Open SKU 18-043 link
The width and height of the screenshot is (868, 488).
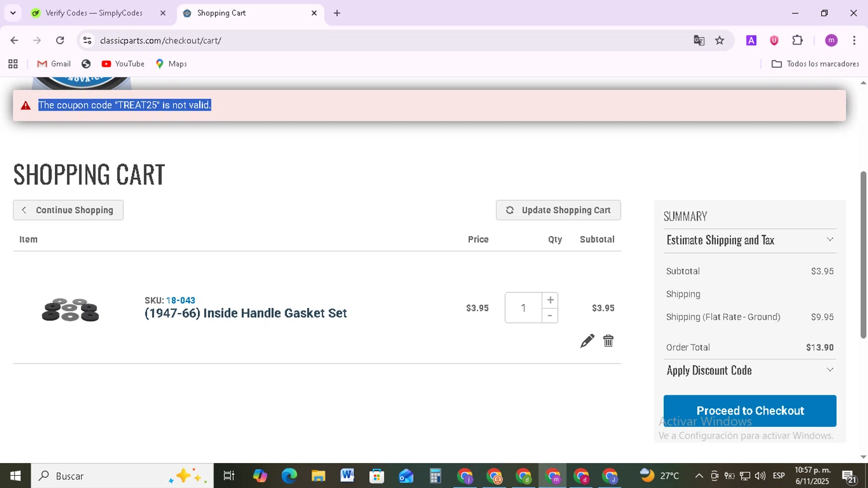click(181, 300)
